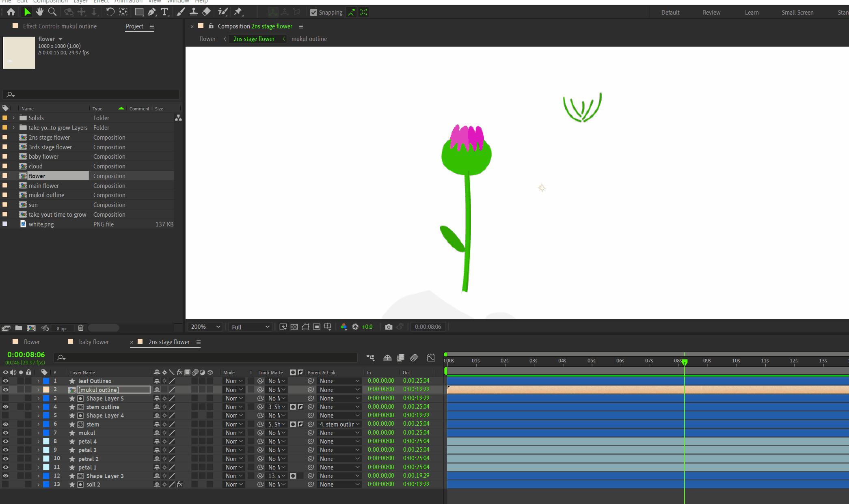The width and height of the screenshot is (849, 504).
Task: Open the 200% magnification dropdown
Action: tap(205, 327)
